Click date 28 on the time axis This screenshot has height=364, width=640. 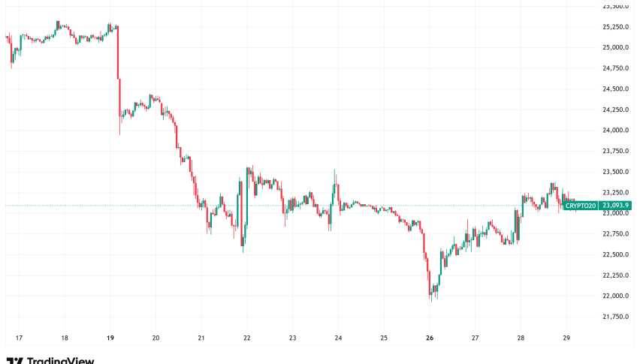(521, 338)
